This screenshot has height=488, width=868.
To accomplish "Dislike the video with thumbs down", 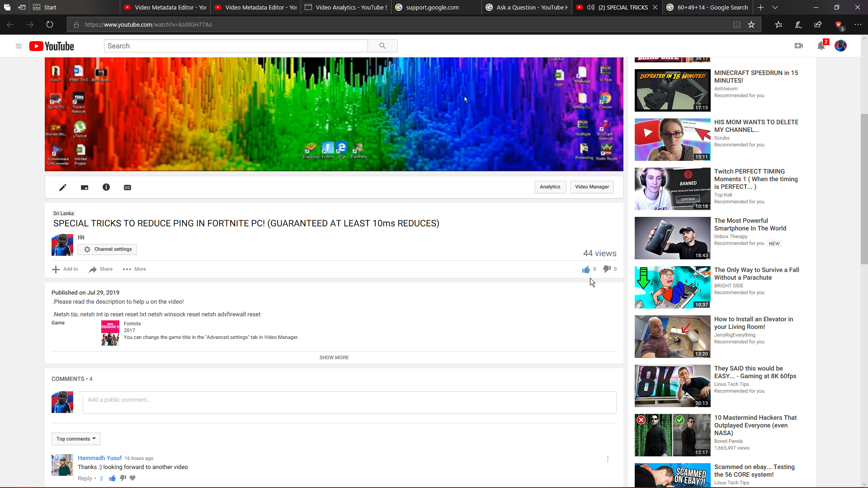I will 607,269.
